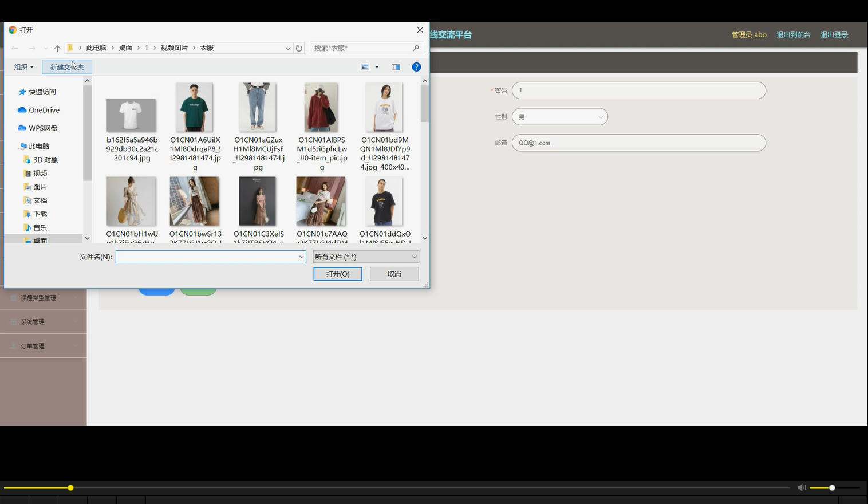Click folder 1 in the breadcrumb path

coord(147,48)
